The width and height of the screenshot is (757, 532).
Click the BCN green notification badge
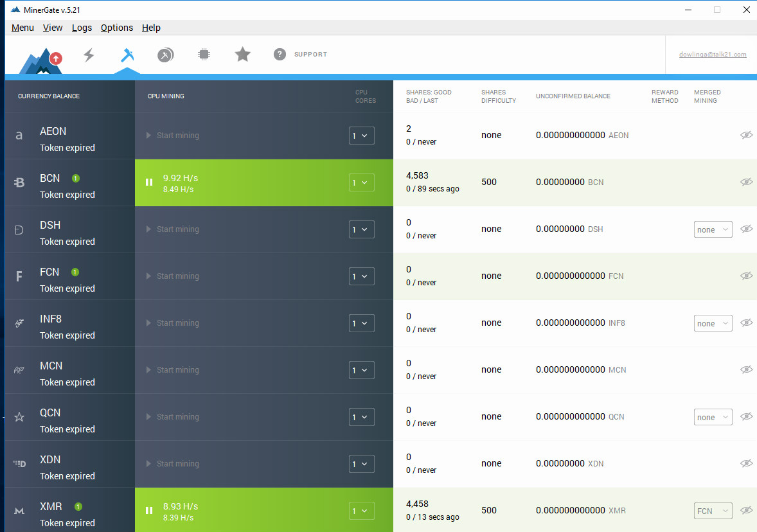click(76, 178)
